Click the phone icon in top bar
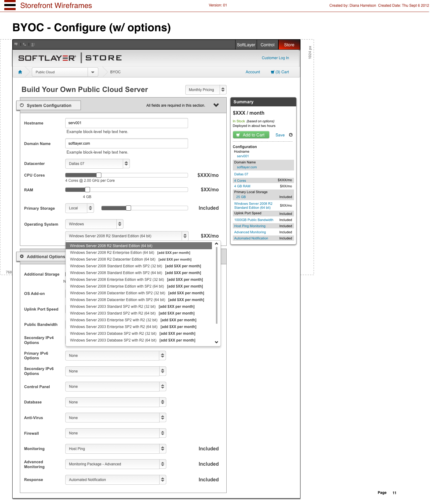The width and height of the screenshot is (430, 504). coord(25,44)
